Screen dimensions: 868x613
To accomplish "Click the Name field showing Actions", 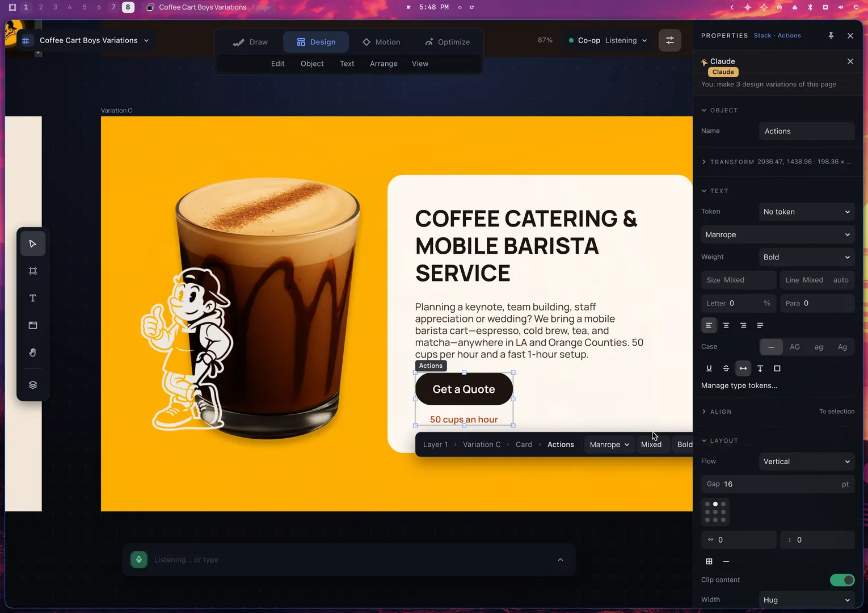I will (807, 131).
